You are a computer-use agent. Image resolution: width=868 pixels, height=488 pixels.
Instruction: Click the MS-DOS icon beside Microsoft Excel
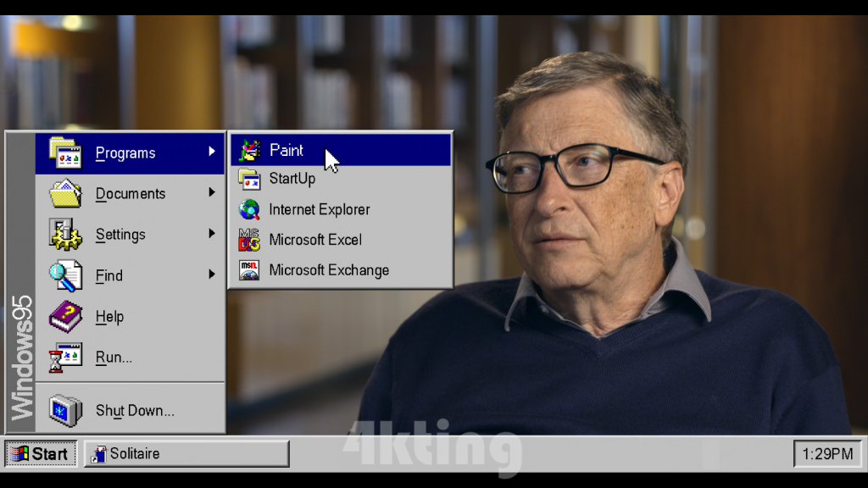pyautogui.click(x=250, y=240)
